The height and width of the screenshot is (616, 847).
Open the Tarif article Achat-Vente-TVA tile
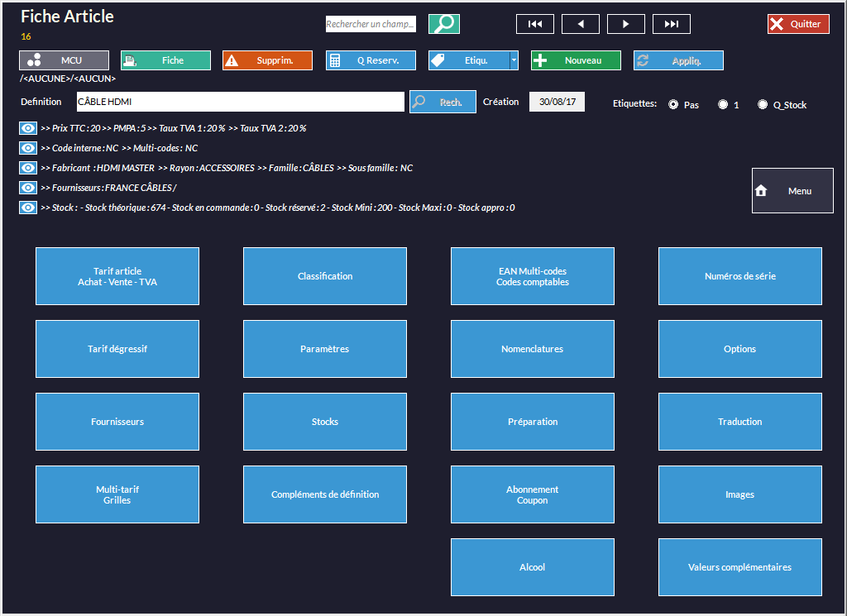[x=117, y=276]
